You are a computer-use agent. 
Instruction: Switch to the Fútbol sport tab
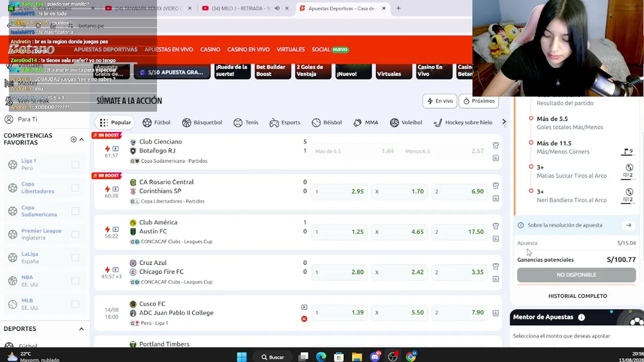[156, 123]
